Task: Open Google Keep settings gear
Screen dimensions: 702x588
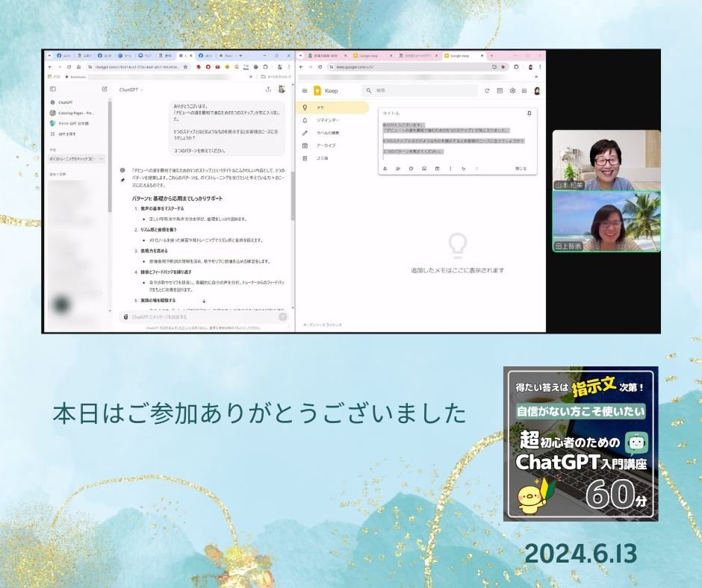Action: tap(512, 91)
